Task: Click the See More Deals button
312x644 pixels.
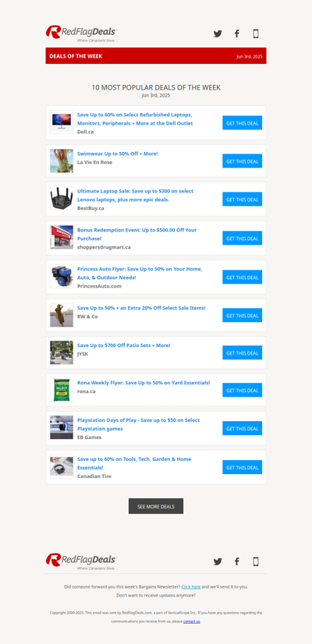Action: point(156,506)
